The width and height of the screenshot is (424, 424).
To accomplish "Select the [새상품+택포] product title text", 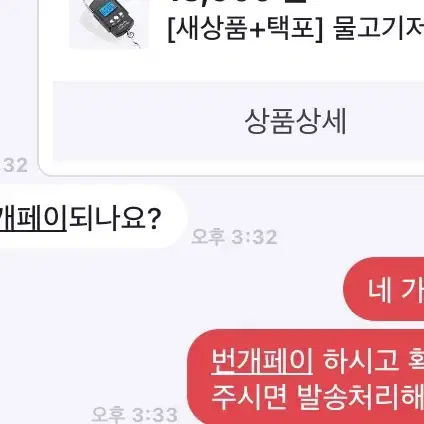I will [x=245, y=30].
